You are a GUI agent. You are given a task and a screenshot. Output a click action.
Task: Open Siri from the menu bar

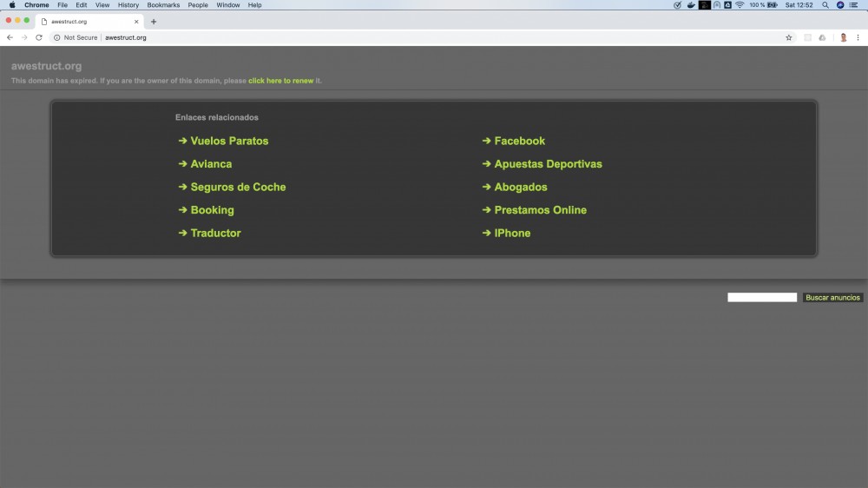[x=839, y=5]
